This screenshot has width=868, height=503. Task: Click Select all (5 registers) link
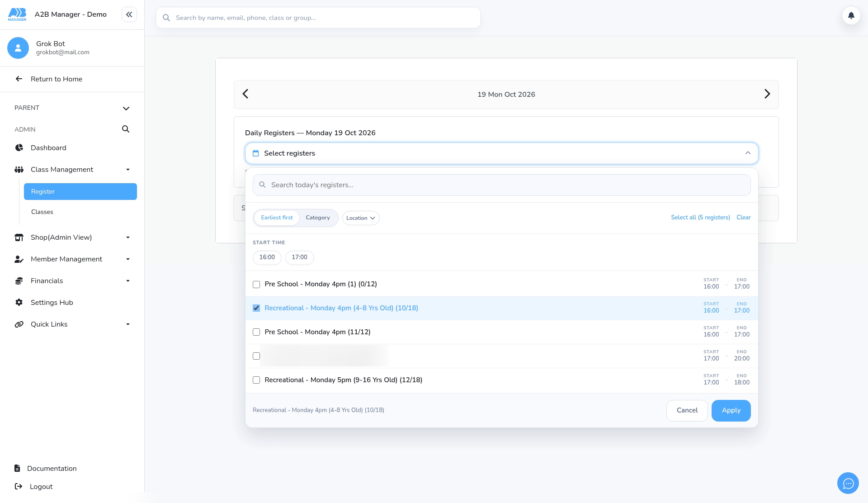tap(700, 218)
